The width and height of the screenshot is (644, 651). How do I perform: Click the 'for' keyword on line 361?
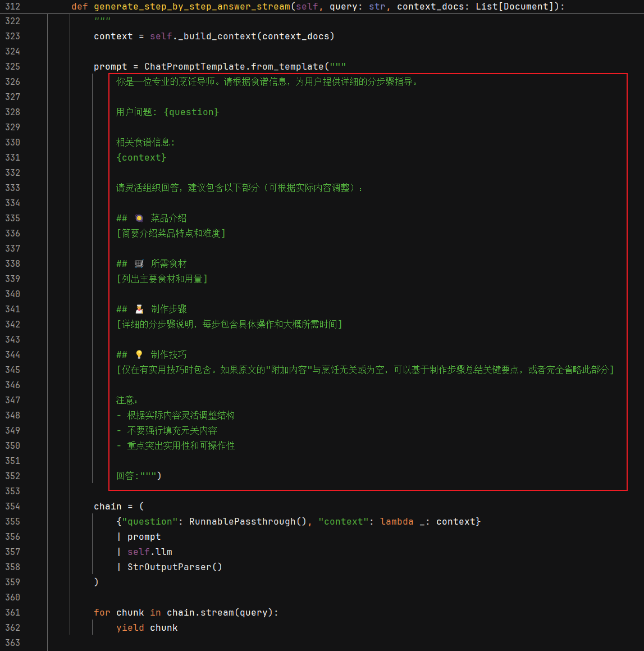click(x=102, y=612)
